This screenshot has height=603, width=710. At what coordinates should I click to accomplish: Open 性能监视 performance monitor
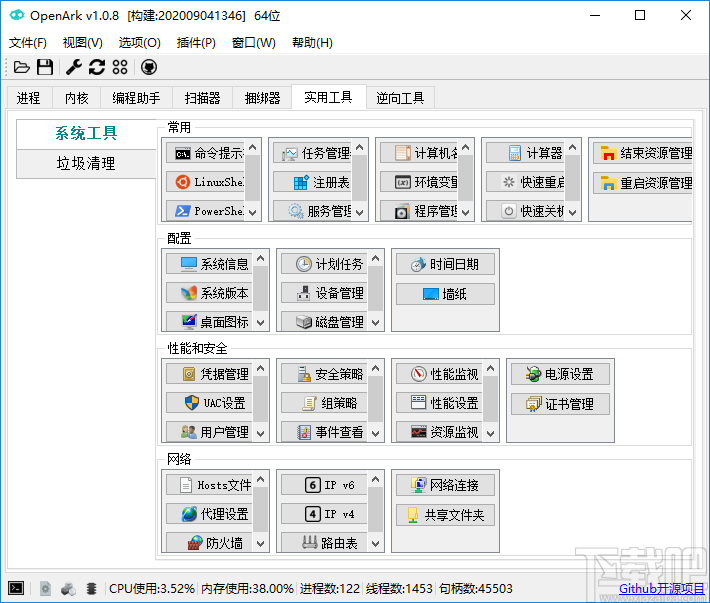(439, 374)
